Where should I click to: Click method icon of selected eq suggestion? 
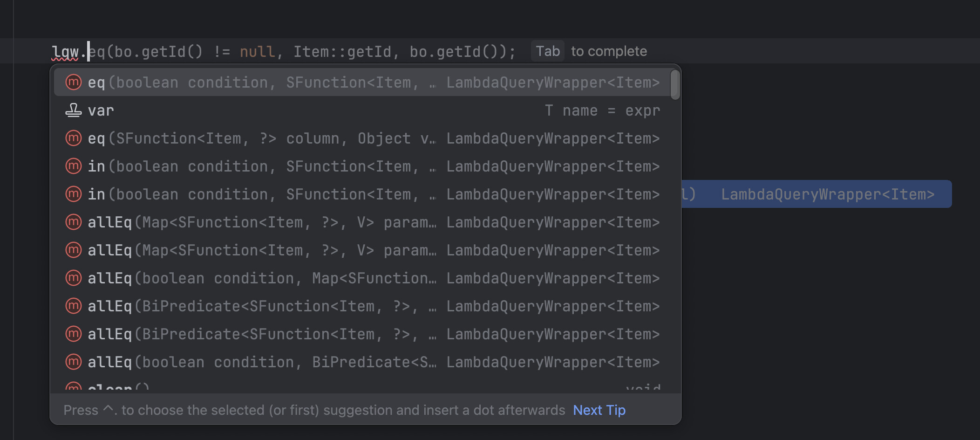coord(74,82)
